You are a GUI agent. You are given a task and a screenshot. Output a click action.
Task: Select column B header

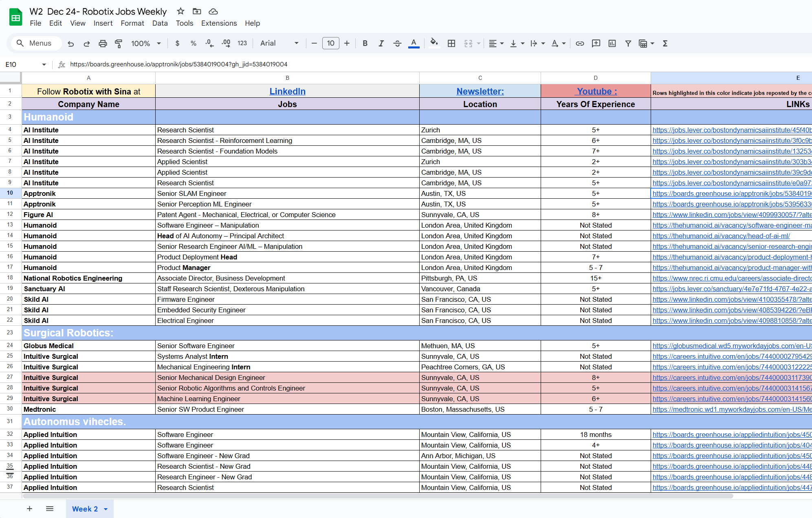click(x=287, y=78)
